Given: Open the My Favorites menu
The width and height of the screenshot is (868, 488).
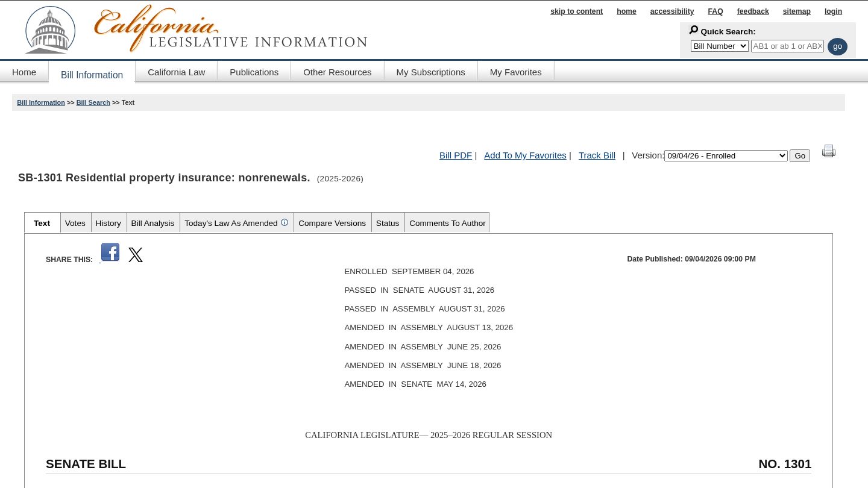Looking at the screenshot, I should click(516, 72).
